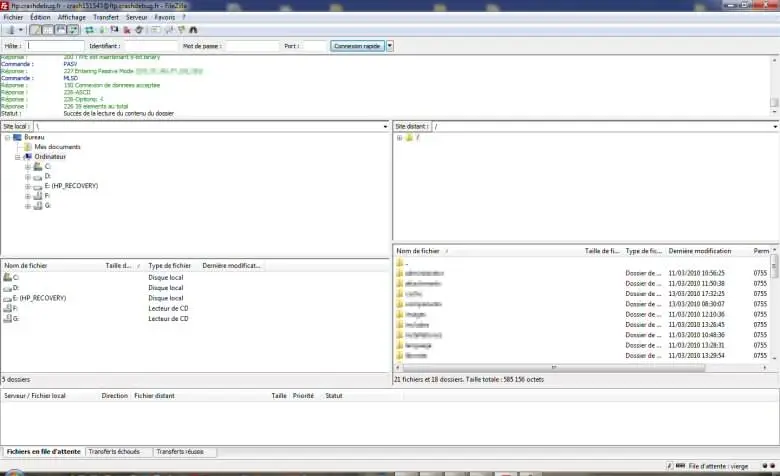
Task: Sort local list by Type de fichier
Action: [x=172, y=266]
